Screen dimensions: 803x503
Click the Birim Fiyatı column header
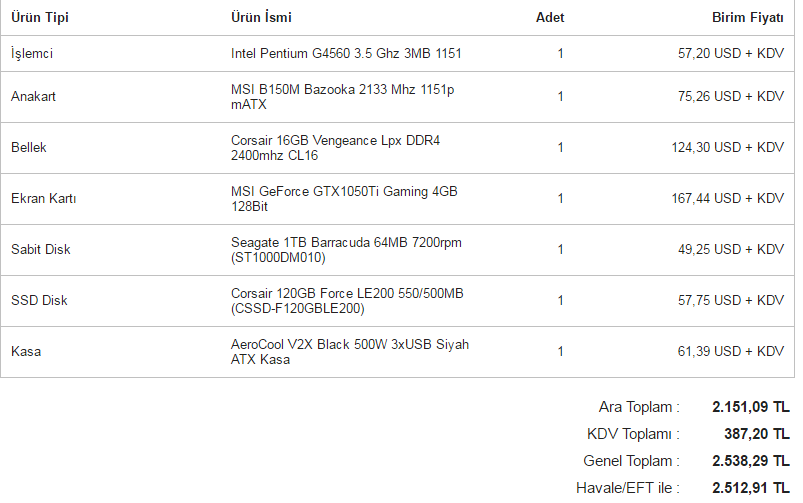[x=747, y=18]
